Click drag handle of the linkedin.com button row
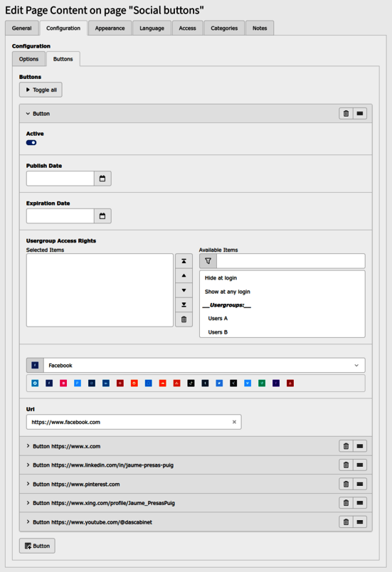Screen dimensions: 392x572 [x=359, y=465]
